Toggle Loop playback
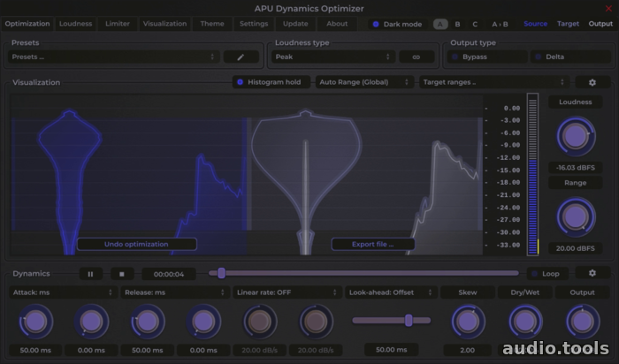Screen dimensions: 619x364 pos(546,274)
